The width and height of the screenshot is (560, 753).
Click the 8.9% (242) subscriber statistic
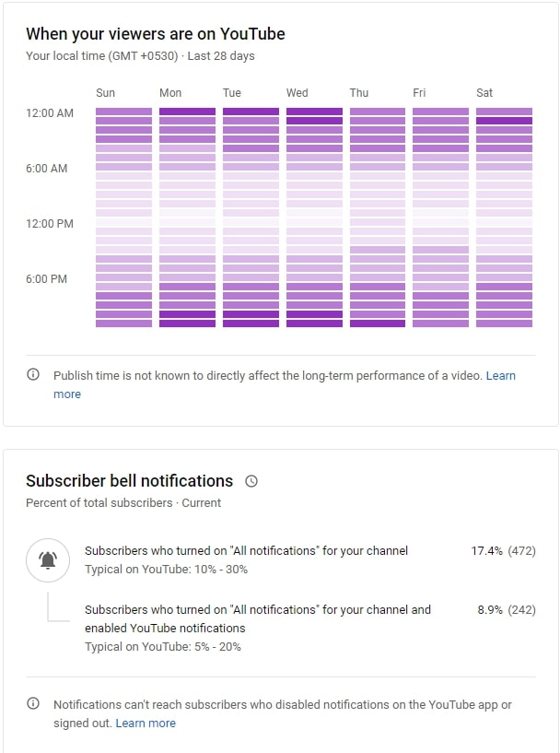pos(507,610)
